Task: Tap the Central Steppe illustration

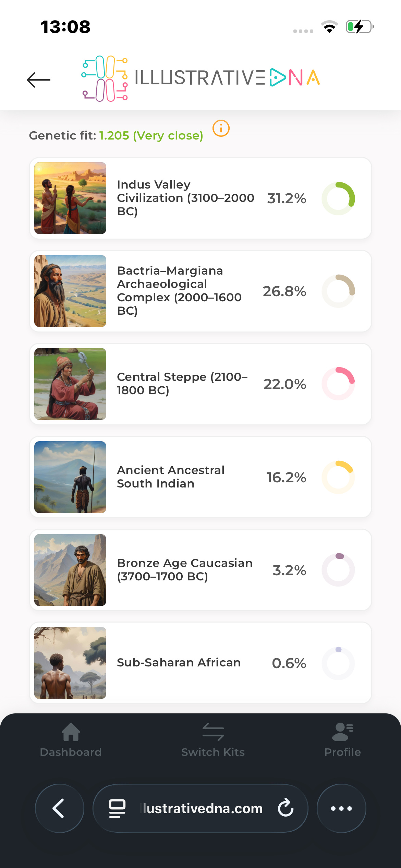Action: point(70,384)
